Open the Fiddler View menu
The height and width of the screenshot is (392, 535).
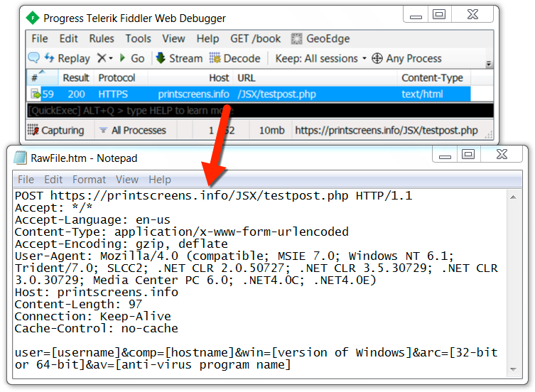[x=173, y=38]
